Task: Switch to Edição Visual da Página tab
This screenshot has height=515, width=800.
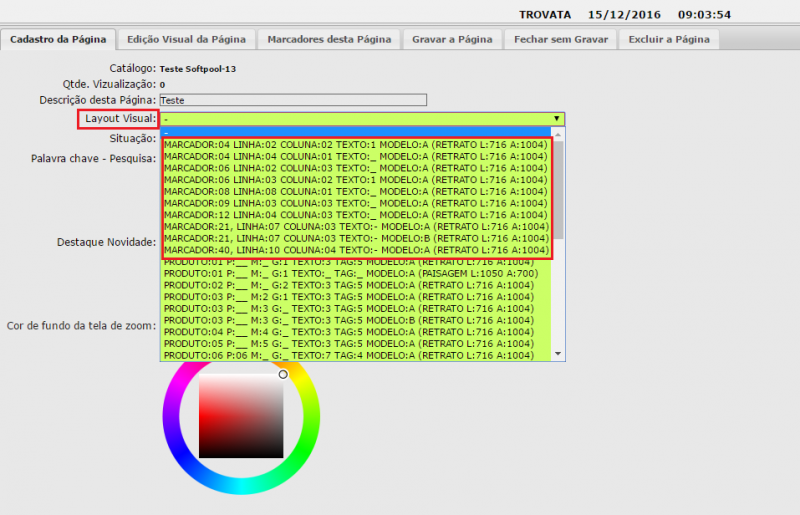Action: point(187,39)
